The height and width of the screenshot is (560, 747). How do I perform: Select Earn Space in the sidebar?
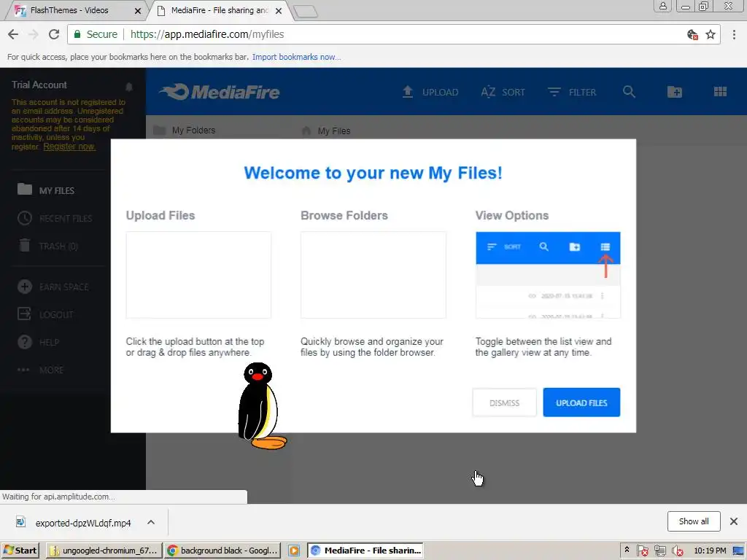(53, 287)
